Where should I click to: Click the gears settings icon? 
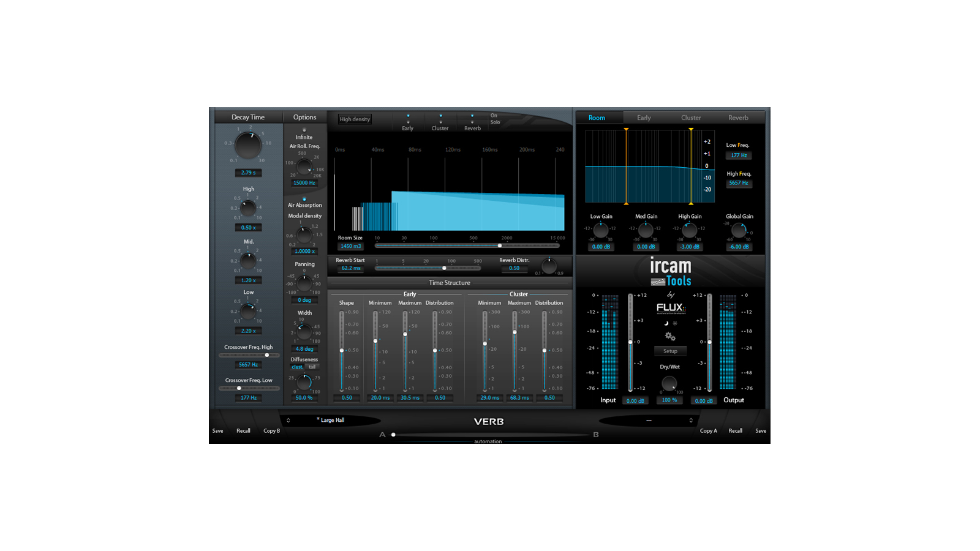[x=670, y=336]
